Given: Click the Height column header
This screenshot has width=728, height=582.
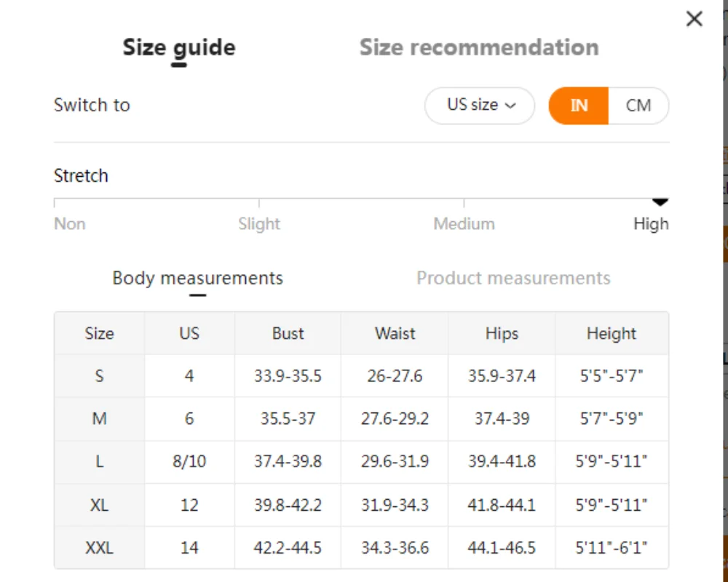Looking at the screenshot, I should coord(612,334).
